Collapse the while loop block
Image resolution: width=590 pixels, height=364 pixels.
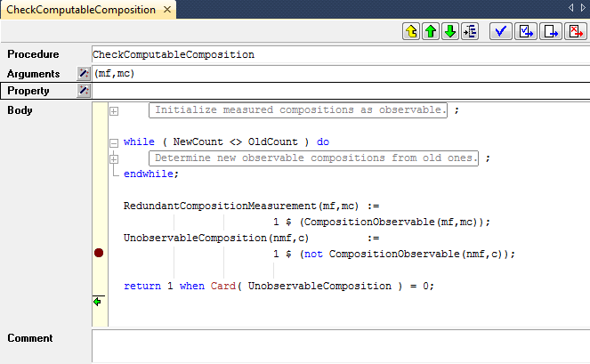tap(114, 143)
